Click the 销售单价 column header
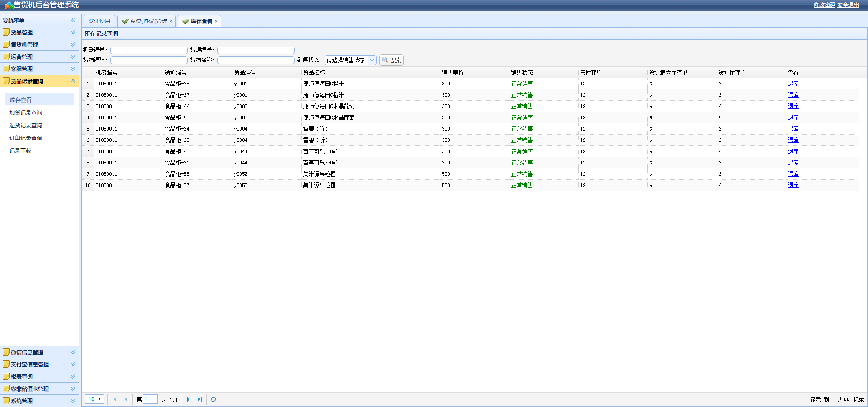The width and height of the screenshot is (868, 407). (x=474, y=72)
